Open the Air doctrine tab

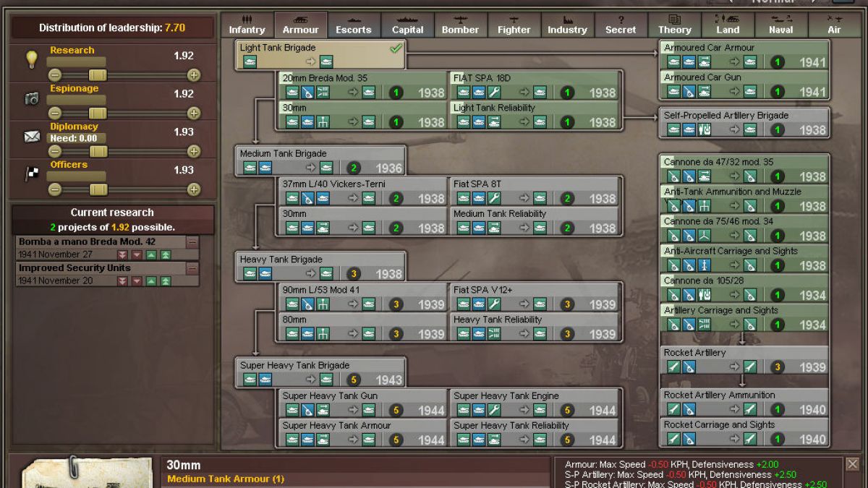[835, 25]
